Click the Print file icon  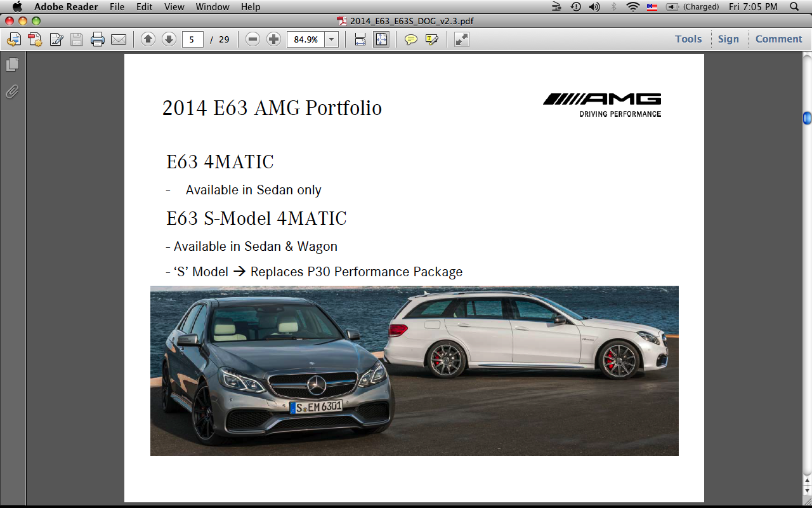97,39
